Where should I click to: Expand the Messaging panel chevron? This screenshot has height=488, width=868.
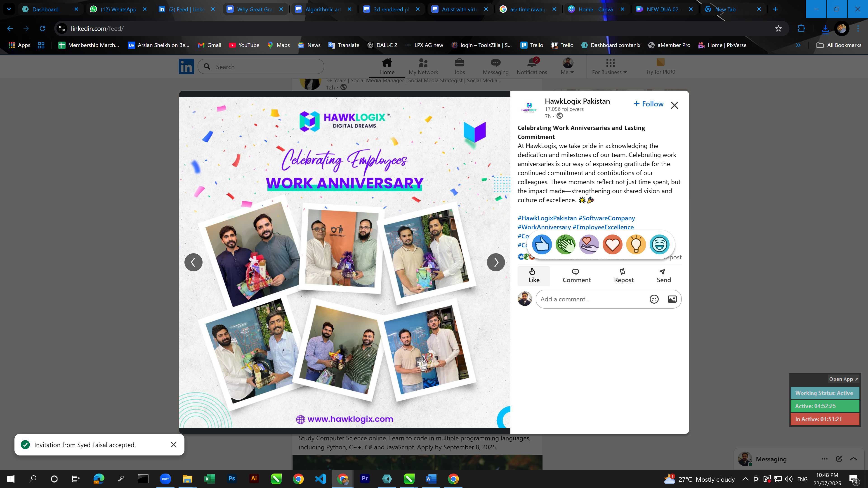click(854, 459)
